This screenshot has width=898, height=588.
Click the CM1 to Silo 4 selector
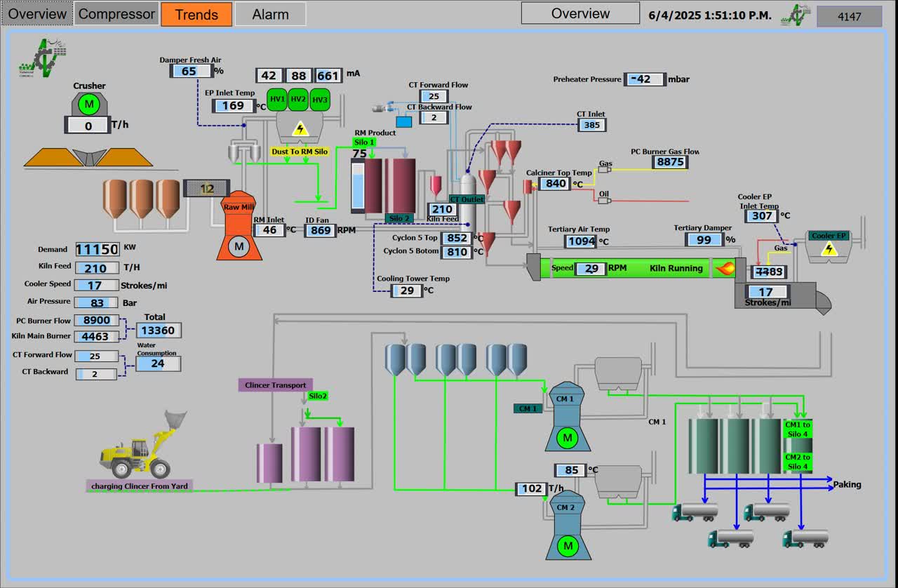click(798, 429)
